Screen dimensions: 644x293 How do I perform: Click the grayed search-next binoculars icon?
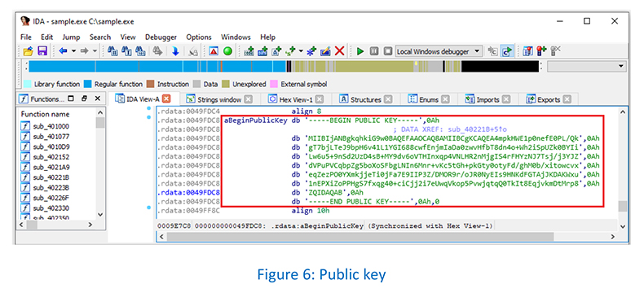[157, 51]
